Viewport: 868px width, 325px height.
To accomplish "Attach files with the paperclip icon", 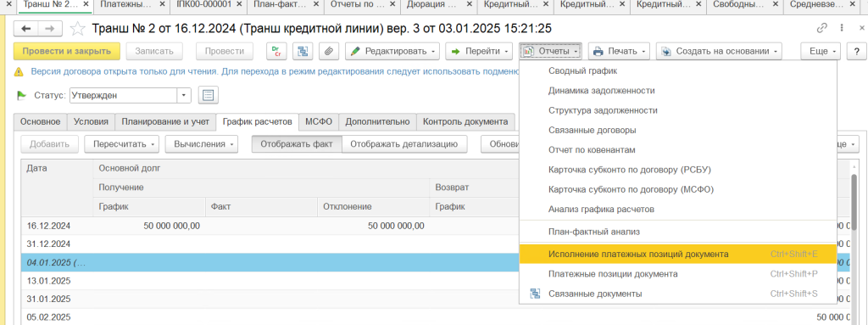I will [x=328, y=51].
